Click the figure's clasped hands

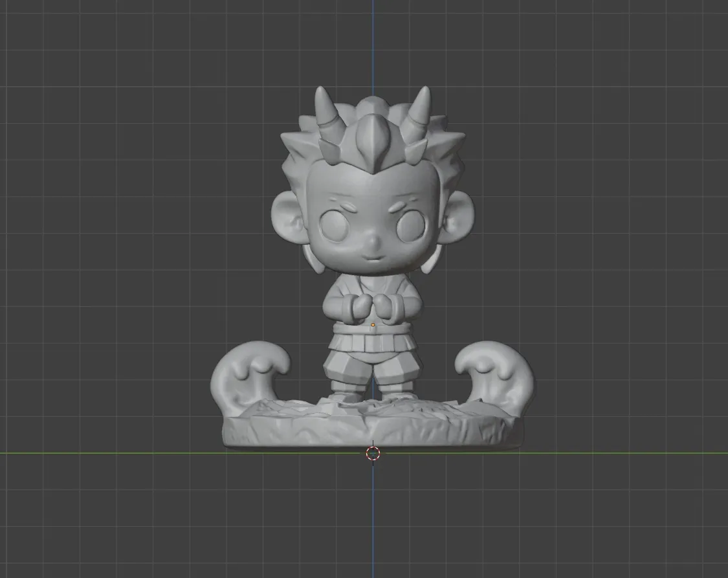coord(371,307)
